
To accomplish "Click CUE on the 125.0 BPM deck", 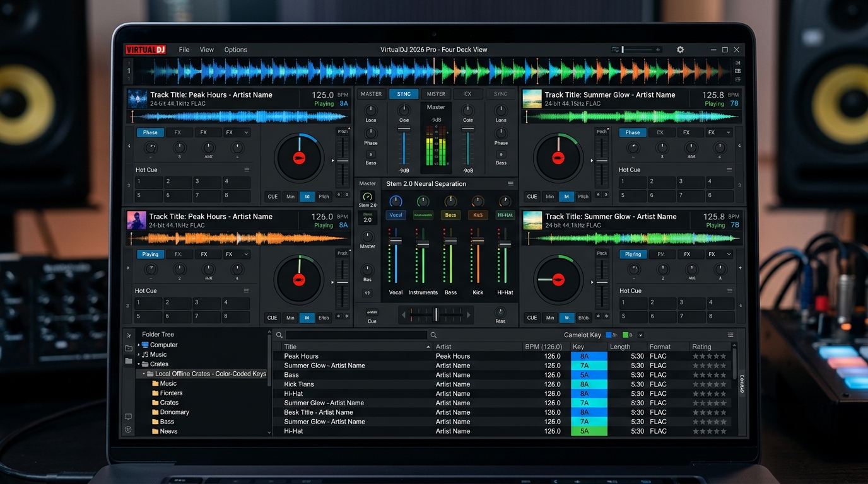I will tap(273, 197).
